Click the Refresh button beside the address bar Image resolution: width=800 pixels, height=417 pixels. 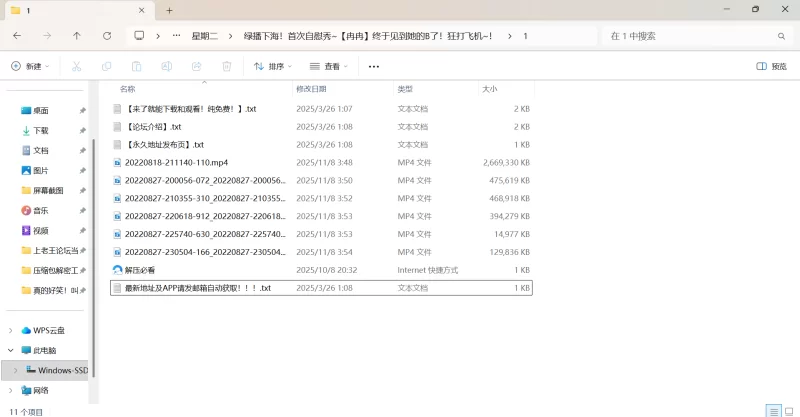pyautogui.click(x=107, y=35)
